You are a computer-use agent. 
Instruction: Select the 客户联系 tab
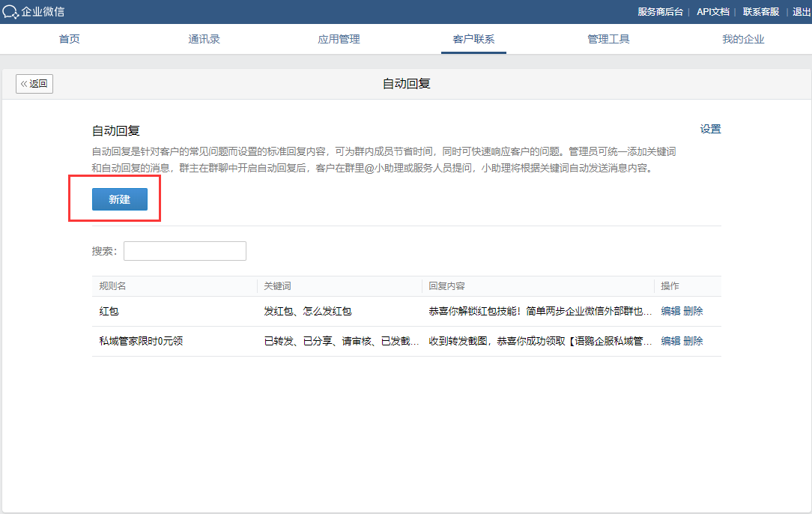[x=473, y=39]
